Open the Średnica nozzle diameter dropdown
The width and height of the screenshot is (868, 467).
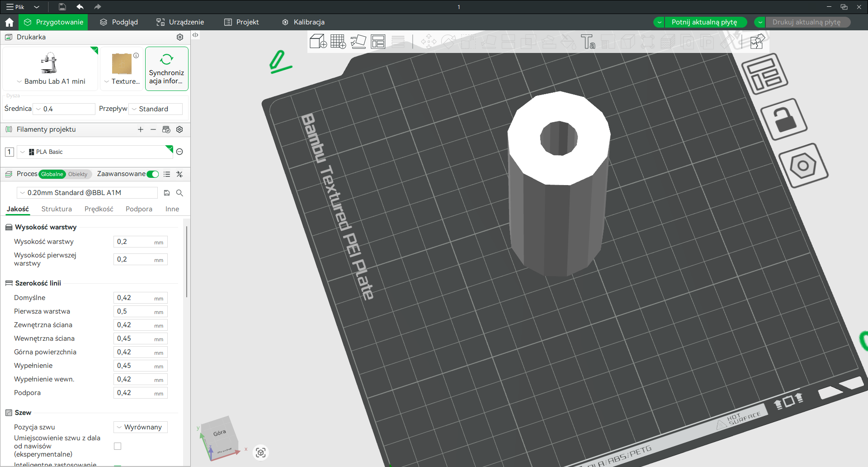click(x=65, y=109)
